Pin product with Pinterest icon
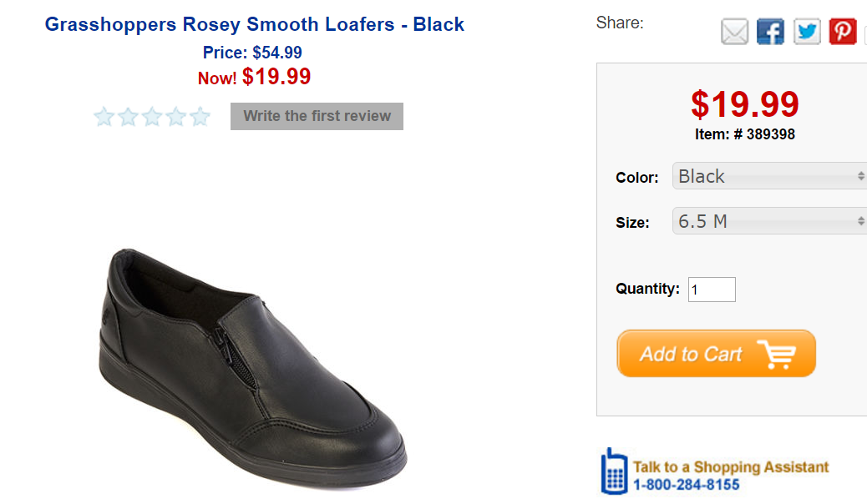The width and height of the screenshot is (867, 504). pos(843,33)
